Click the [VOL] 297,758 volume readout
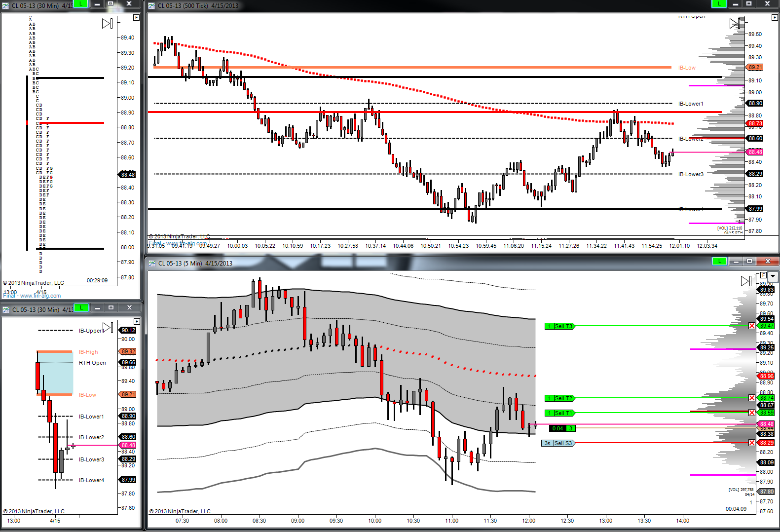 (741, 490)
